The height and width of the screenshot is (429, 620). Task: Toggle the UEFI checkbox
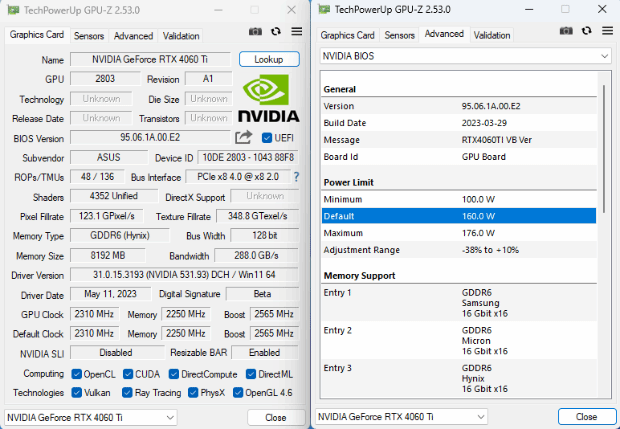(x=267, y=138)
